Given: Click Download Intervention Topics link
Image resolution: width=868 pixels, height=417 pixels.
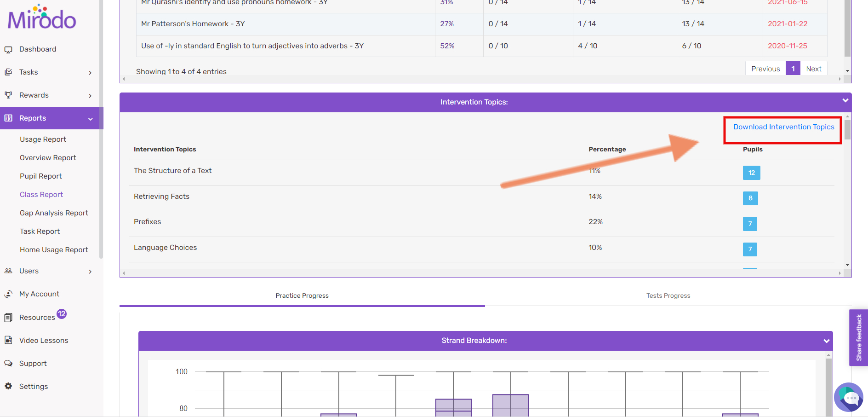Looking at the screenshot, I should point(783,127).
